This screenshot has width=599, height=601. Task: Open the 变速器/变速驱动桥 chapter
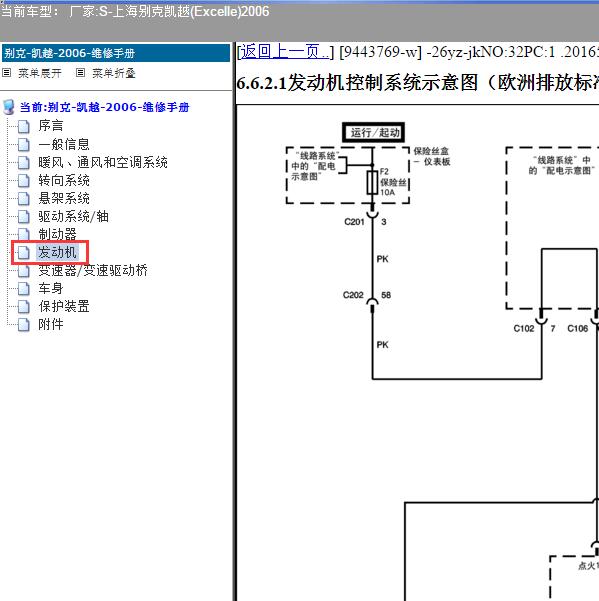click(93, 270)
